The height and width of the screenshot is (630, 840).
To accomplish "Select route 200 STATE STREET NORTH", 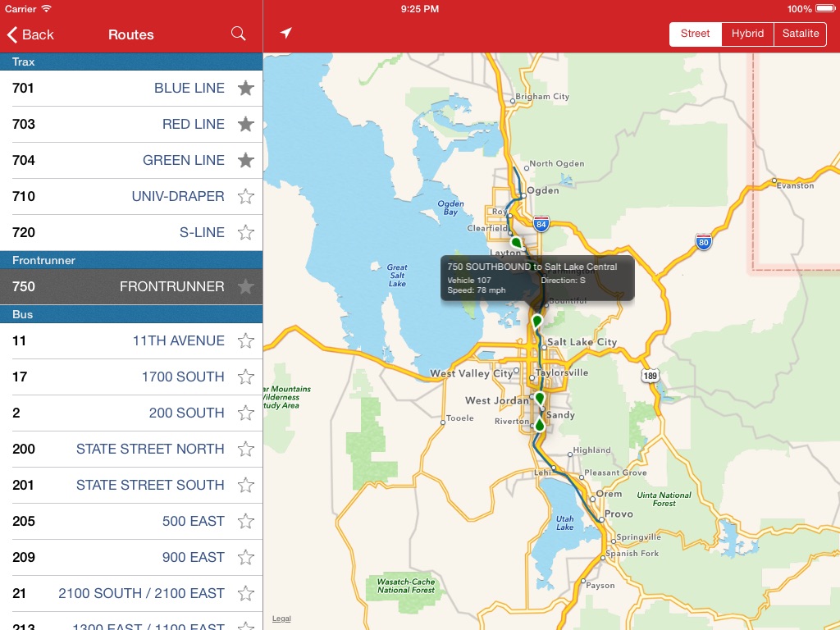I will [131, 449].
